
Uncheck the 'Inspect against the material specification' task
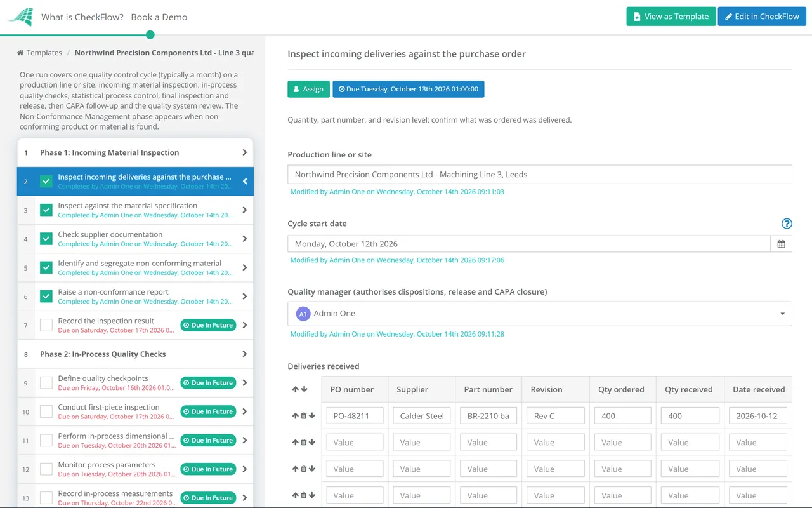(x=46, y=210)
